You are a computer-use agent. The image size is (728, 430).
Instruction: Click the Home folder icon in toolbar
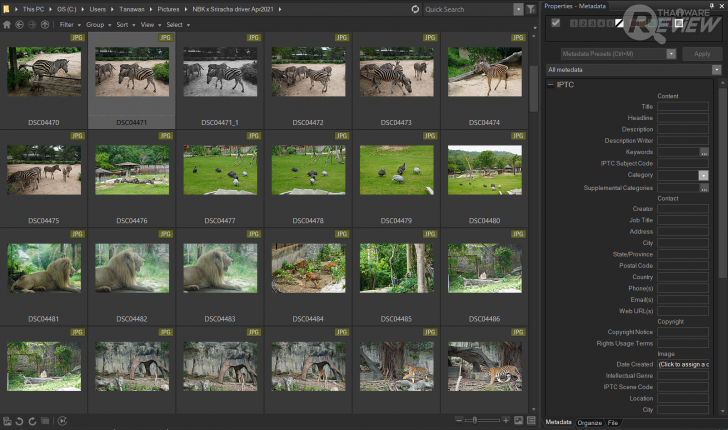[7, 24]
